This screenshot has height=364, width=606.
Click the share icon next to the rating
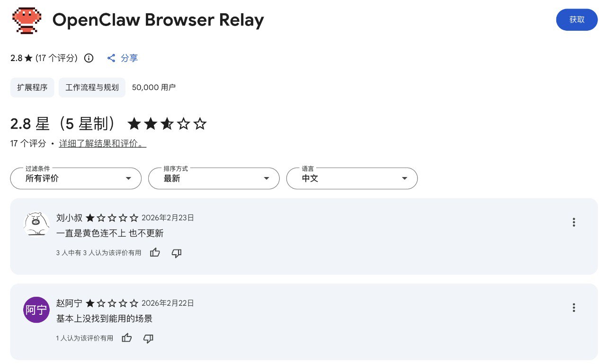coord(111,58)
